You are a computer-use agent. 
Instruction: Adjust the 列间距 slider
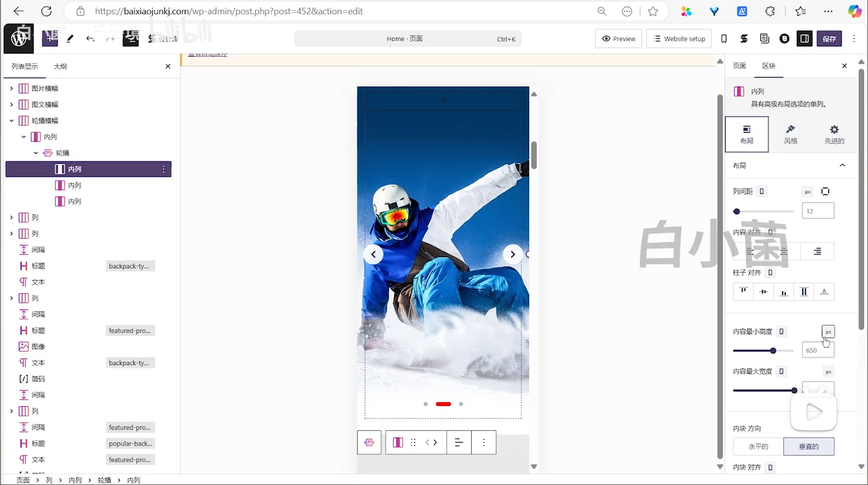coord(763,212)
